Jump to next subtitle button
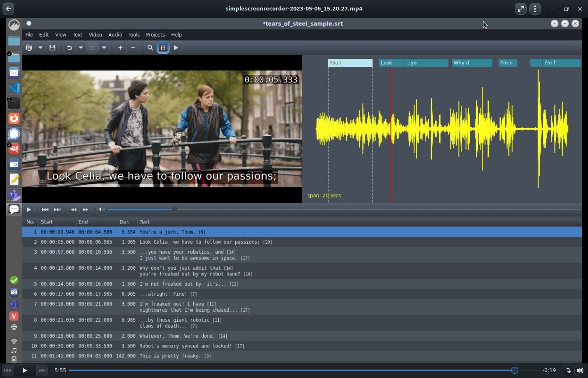This screenshot has width=588, height=378. point(57,210)
